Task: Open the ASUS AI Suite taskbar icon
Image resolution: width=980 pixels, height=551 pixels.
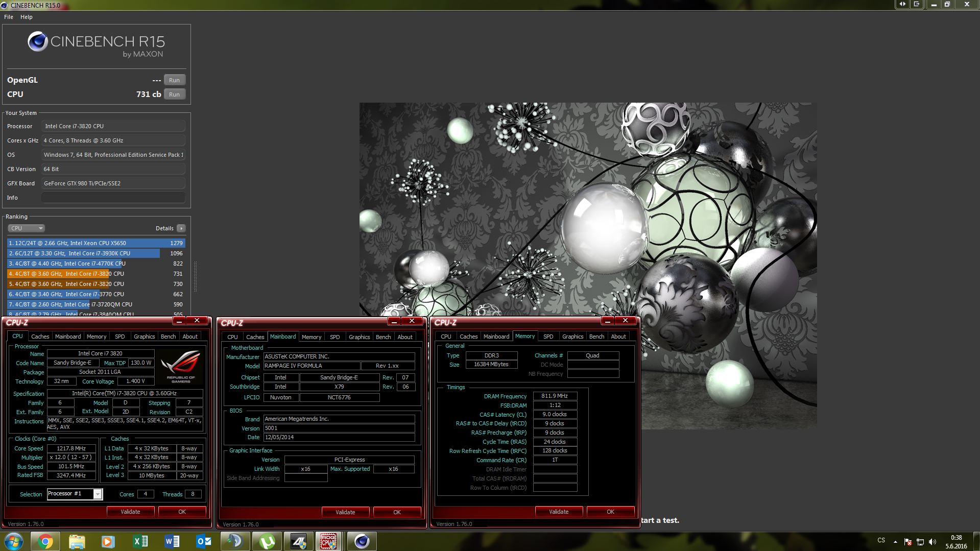Action: [x=298, y=541]
